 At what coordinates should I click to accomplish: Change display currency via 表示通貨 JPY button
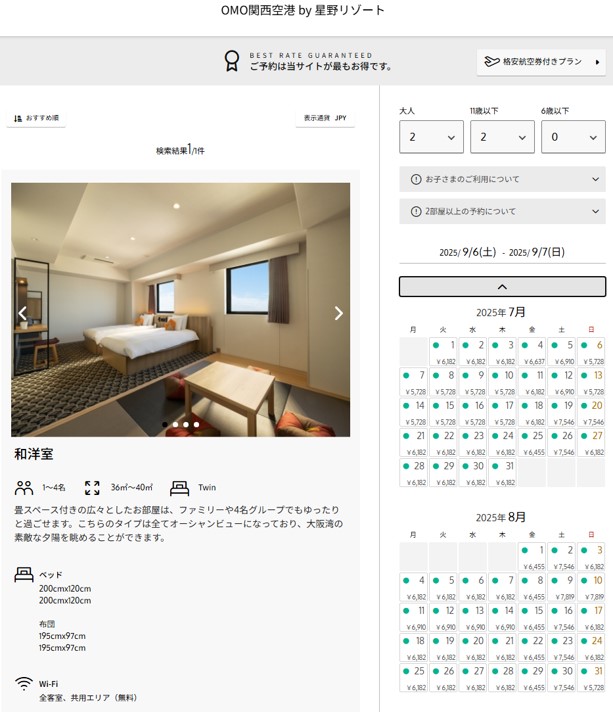tap(325, 118)
